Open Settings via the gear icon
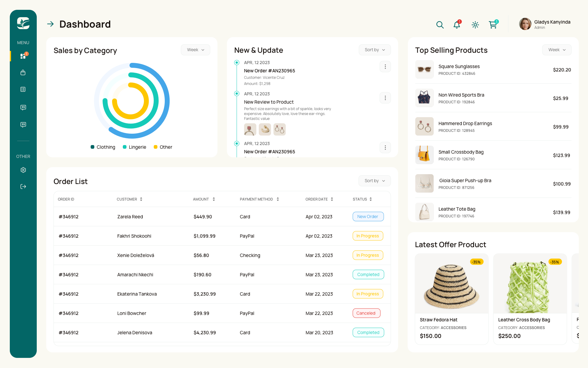This screenshot has height=368, width=588. 23,170
